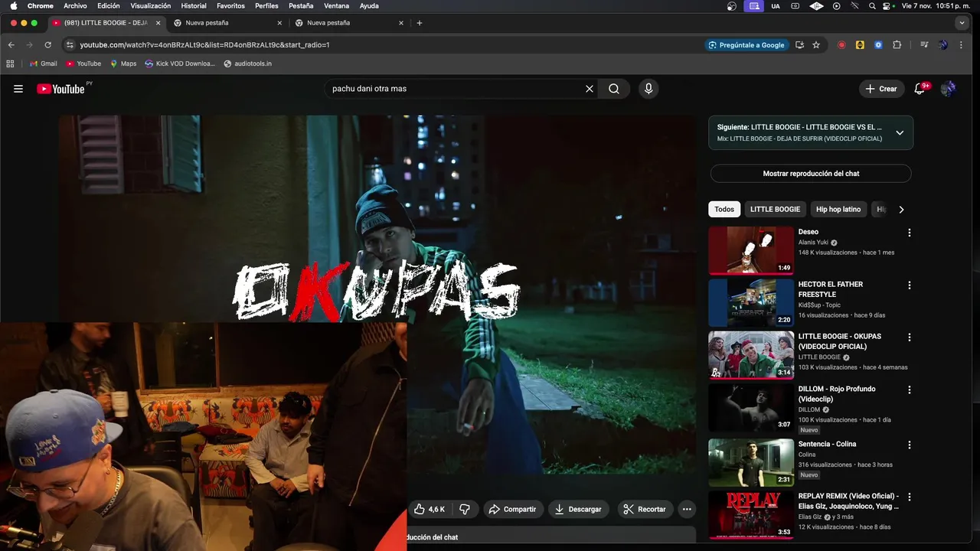The height and width of the screenshot is (551, 980).
Task: Go to the YouTube home logo
Action: pos(61,89)
